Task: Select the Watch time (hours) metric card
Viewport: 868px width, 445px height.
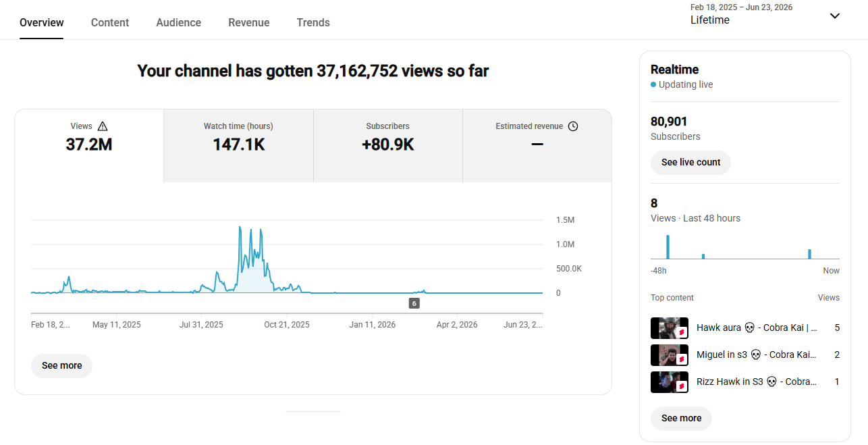Action: (x=238, y=146)
